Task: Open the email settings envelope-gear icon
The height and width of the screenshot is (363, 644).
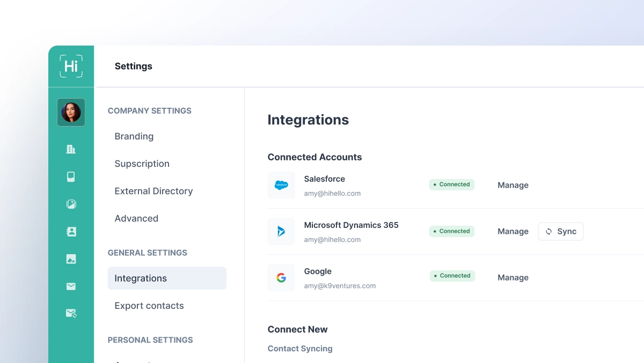Action: click(71, 313)
